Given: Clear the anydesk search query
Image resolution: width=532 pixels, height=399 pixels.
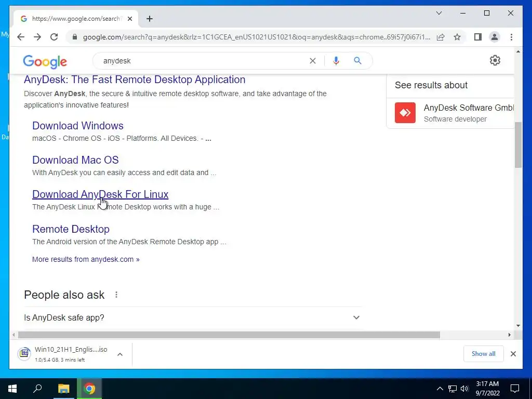Looking at the screenshot, I should click(312, 61).
